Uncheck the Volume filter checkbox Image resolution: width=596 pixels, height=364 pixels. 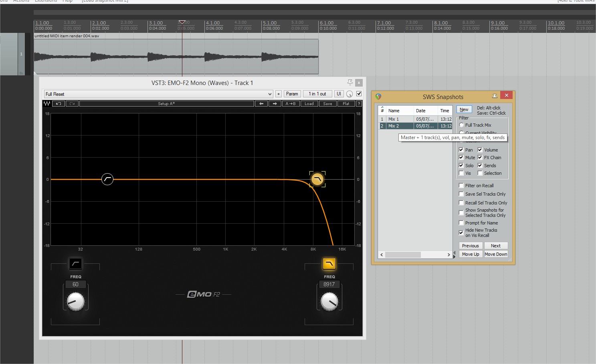click(480, 150)
